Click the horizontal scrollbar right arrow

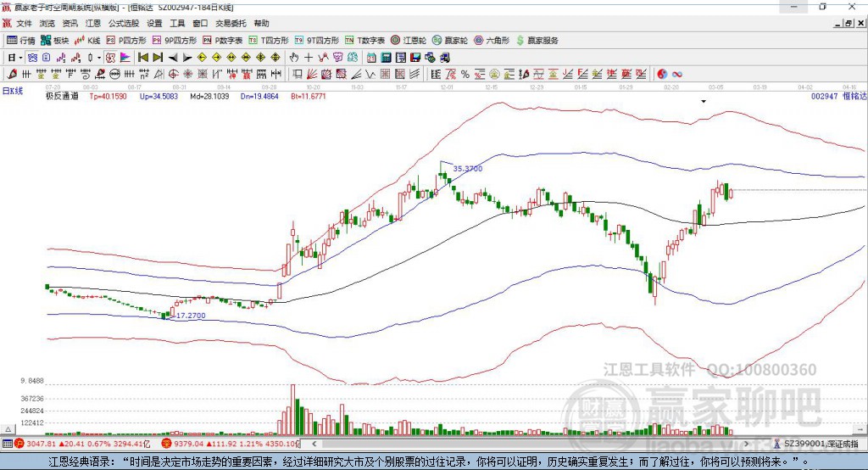coord(746,444)
